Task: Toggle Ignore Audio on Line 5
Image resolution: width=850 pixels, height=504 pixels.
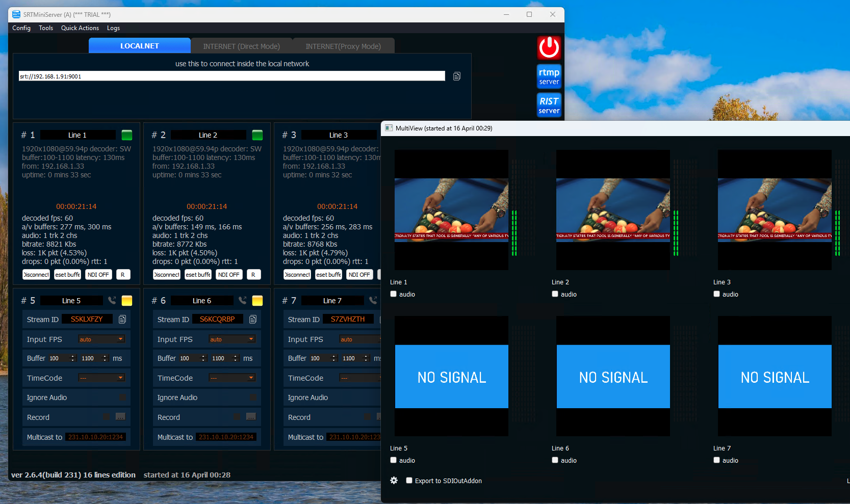Action: [123, 397]
